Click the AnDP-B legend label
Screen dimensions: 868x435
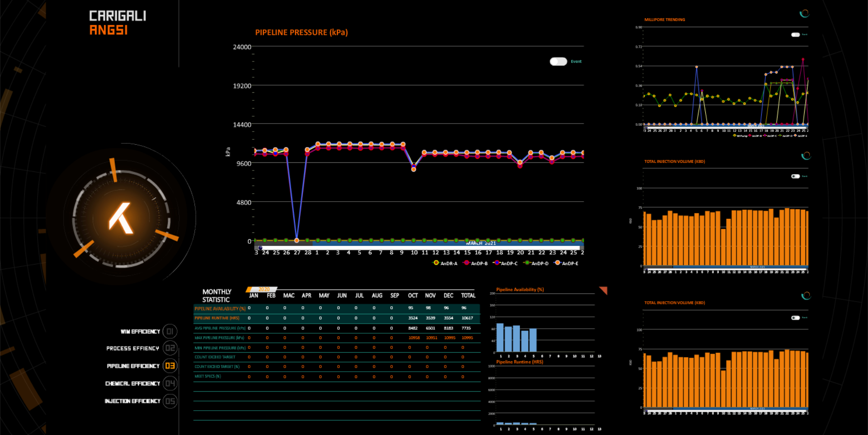[x=479, y=264]
